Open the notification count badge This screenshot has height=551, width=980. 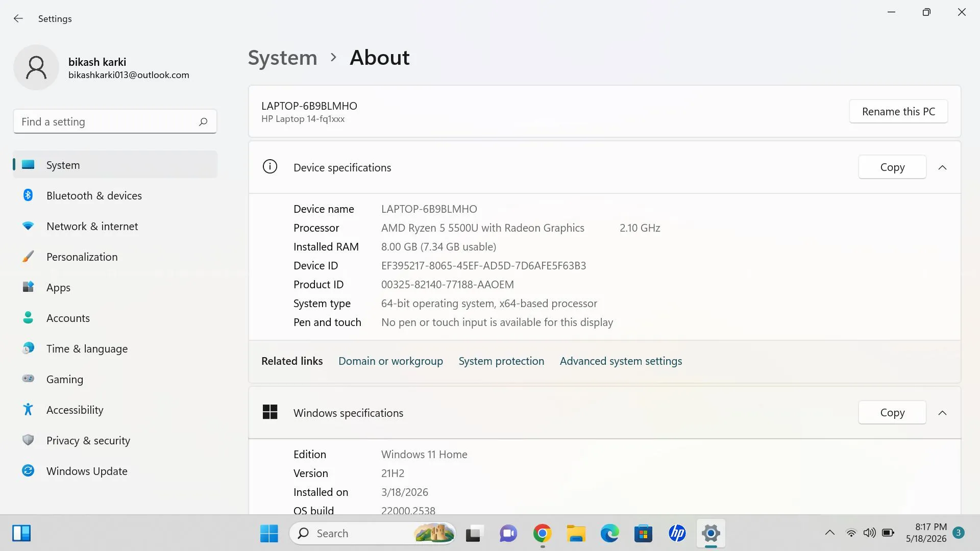pos(959,533)
